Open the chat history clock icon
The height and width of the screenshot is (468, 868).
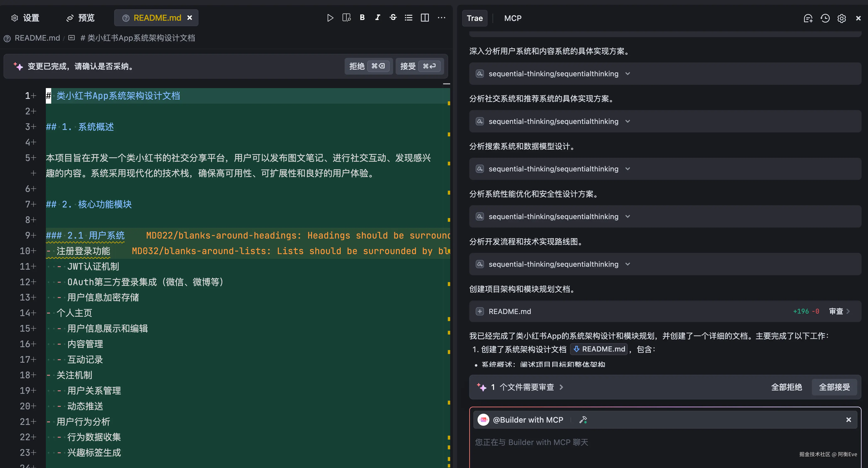[825, 18]
